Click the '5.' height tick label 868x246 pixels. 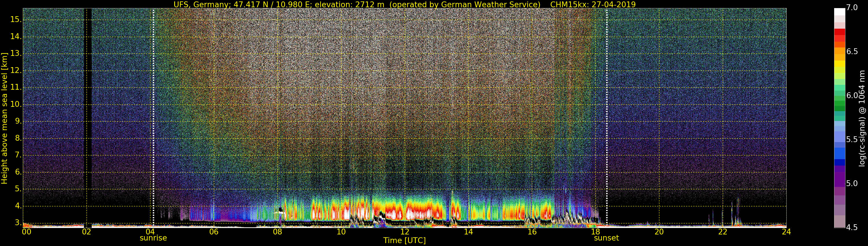click(x=18, y=189)
